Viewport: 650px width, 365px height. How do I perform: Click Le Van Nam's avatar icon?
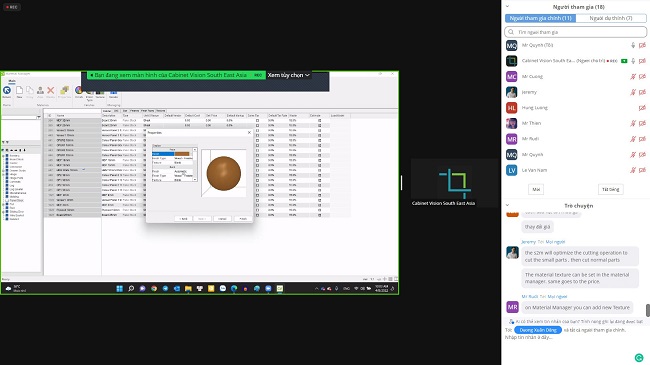pyautogui.click(x=512, y=170)
